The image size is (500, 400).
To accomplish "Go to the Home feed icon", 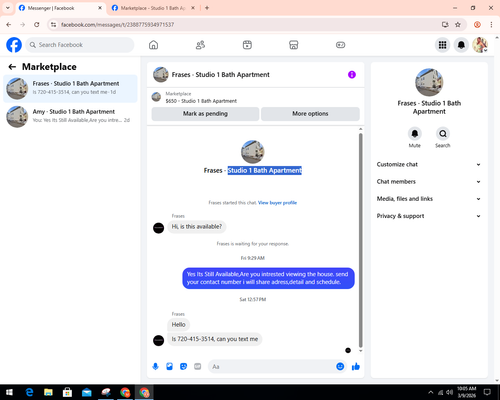I will (153, 45).
